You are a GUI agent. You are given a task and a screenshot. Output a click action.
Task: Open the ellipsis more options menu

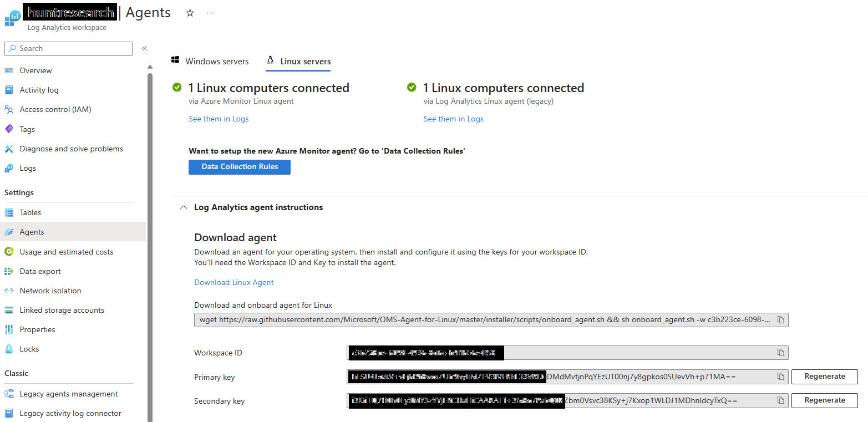click(210, 12)
